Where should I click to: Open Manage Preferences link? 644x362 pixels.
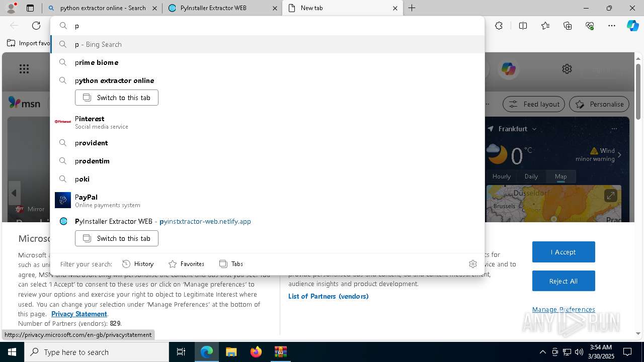click(563, 309)
